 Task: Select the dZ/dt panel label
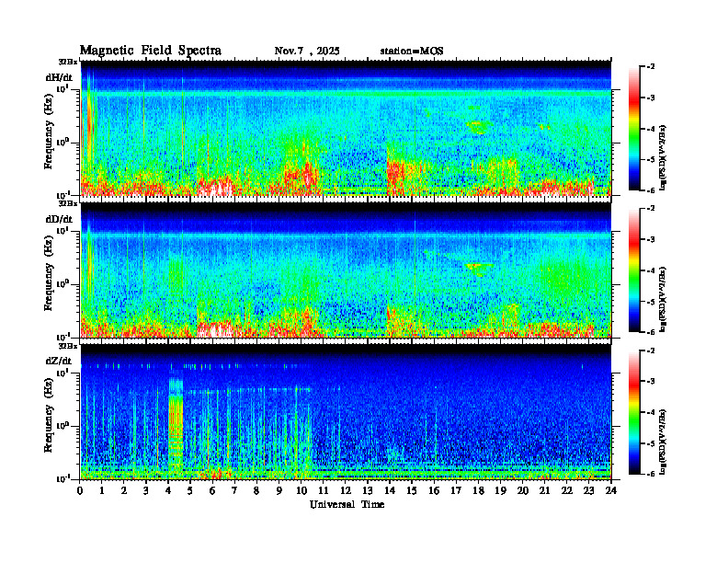tap(59, 361)
